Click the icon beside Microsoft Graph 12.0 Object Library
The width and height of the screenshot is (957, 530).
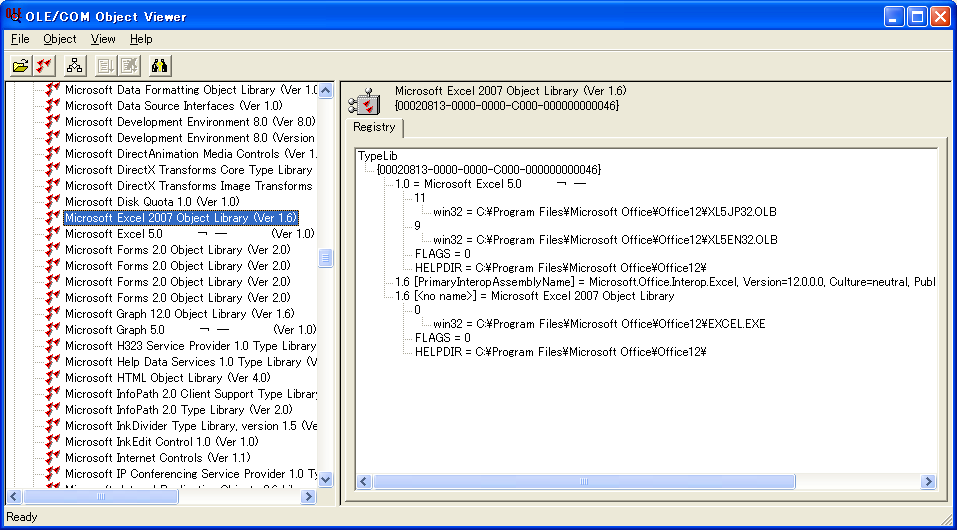pyautogui.click(x=53, y=313)
